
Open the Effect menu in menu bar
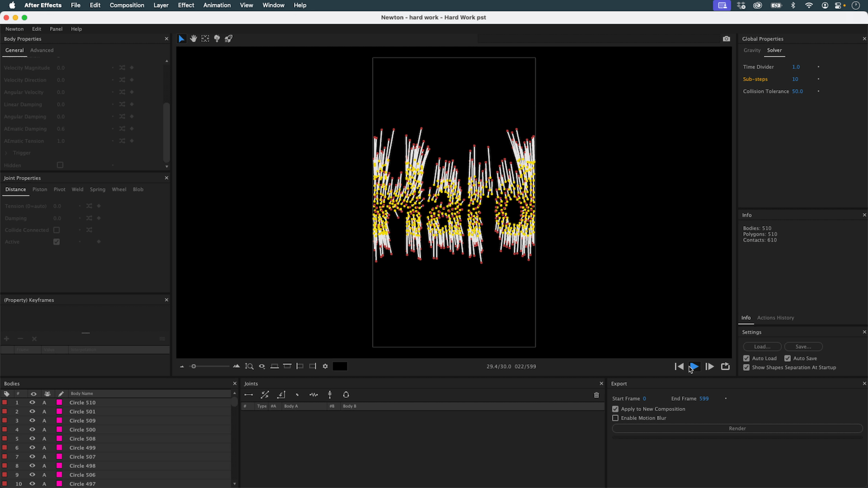click(x=186, y=5)
